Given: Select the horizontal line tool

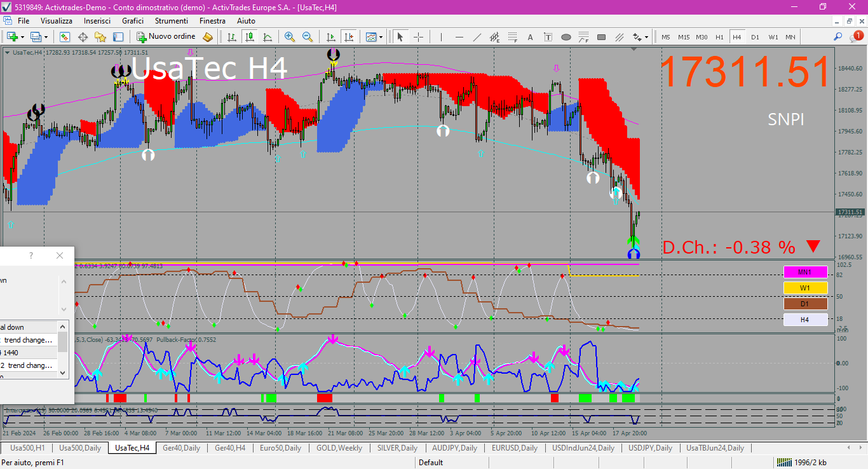Looking at the screenshot, I should point(459,37).
